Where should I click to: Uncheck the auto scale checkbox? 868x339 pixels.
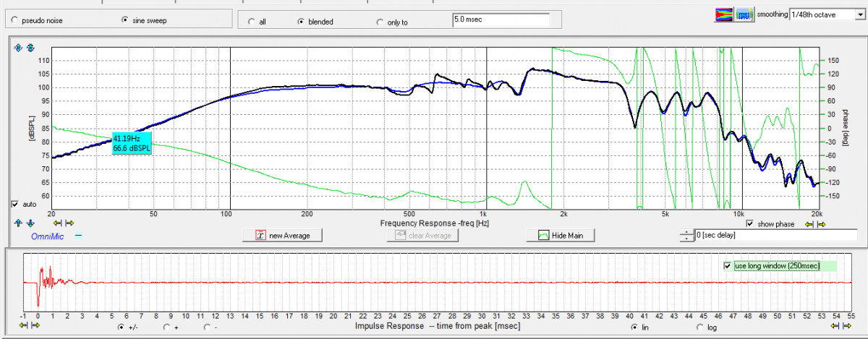(x=15, y=205)
